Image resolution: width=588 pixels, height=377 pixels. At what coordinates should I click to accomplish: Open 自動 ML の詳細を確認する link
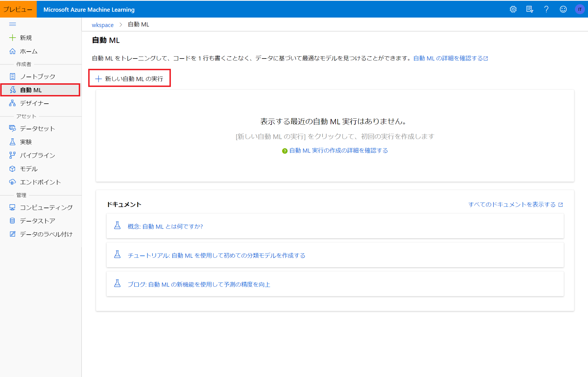(x=450, y=58)
